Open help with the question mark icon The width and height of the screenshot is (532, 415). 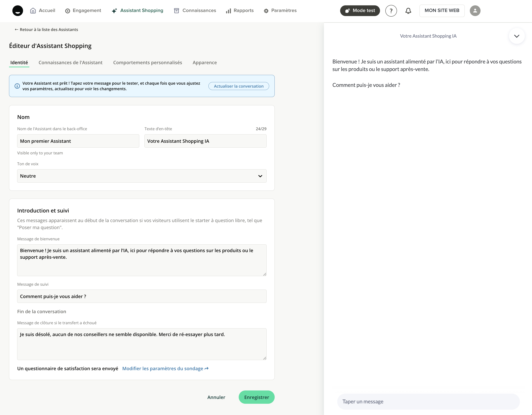[x=391, y=11]
